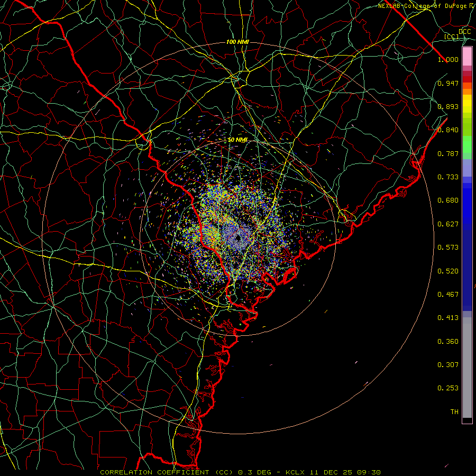Screen dimensions: 476x476
Task: Click the [CC] units label
Action: 452,36
